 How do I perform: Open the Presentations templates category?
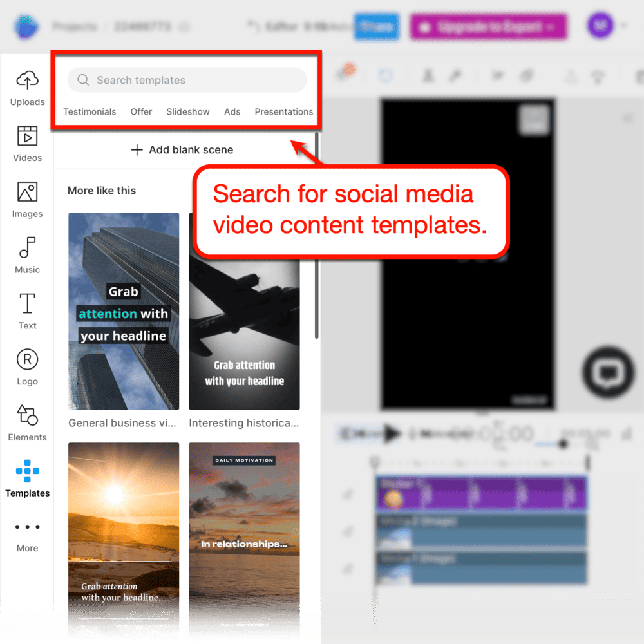(284, 111)
